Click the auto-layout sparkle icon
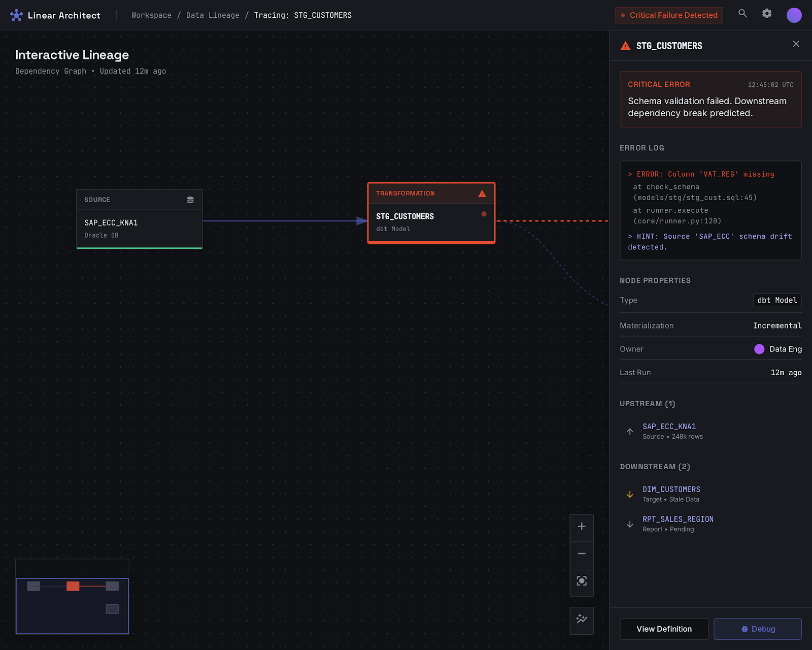The image size is (812, 650). [581, 620]
